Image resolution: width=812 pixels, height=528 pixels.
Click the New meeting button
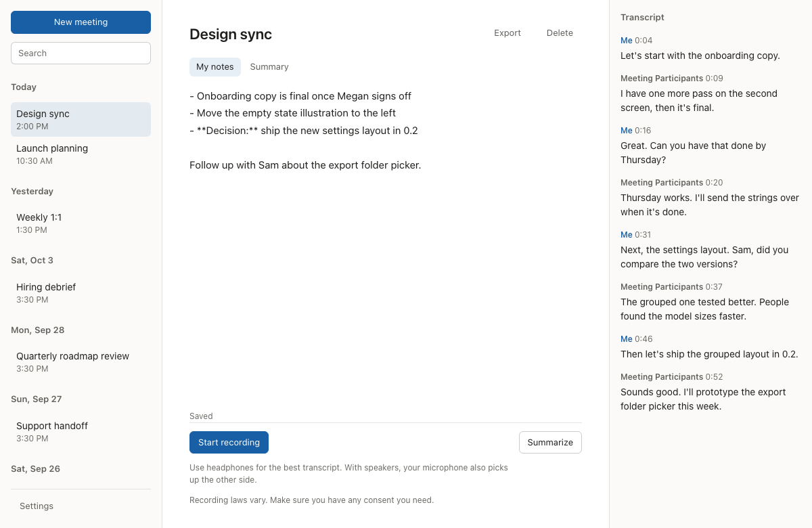(x=81, y=22)
